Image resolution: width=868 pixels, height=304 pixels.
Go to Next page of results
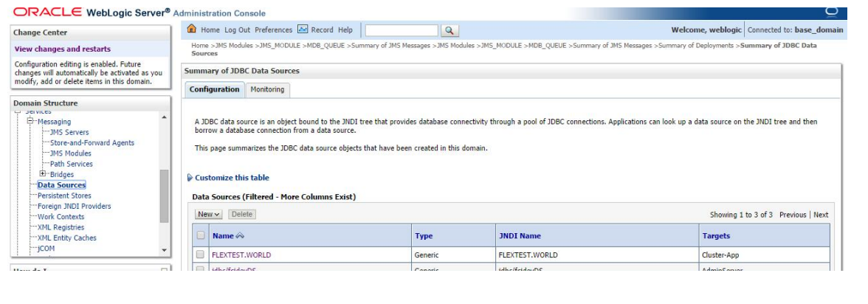pyautogui.click(x=821, y=215)
